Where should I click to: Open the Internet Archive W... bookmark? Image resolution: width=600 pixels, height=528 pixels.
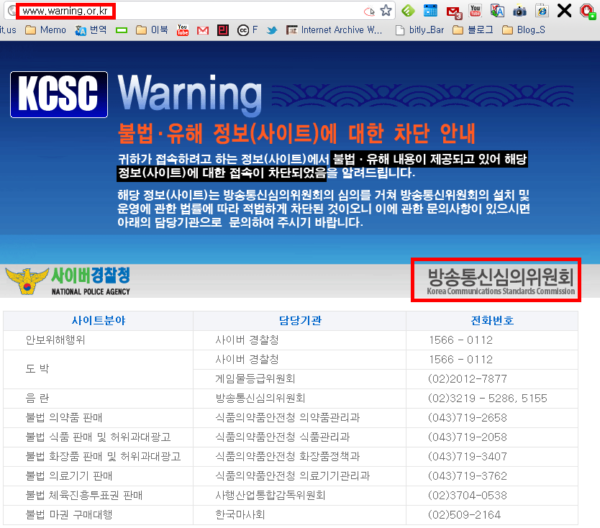pyautogui.click(x=334, y=30)
